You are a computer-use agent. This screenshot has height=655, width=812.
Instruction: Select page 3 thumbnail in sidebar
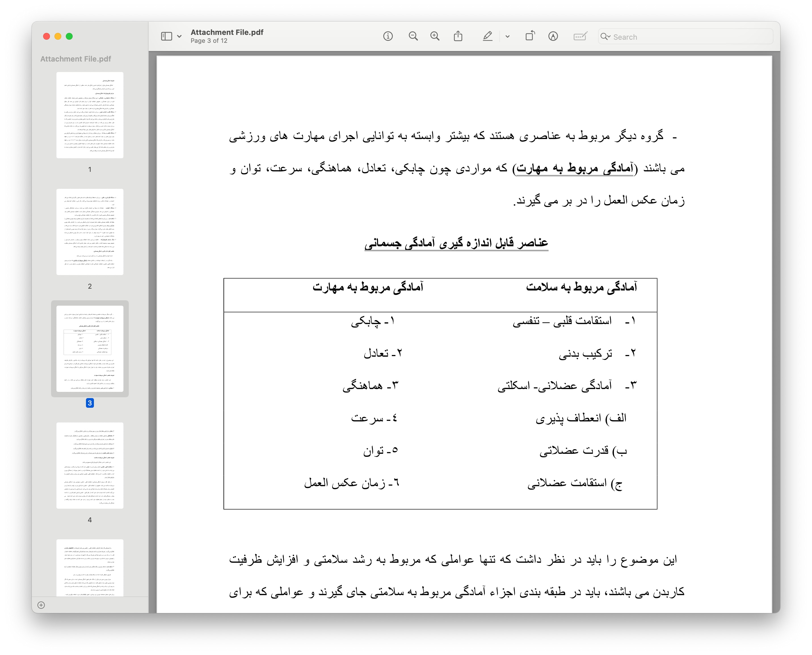click(90, 349)
